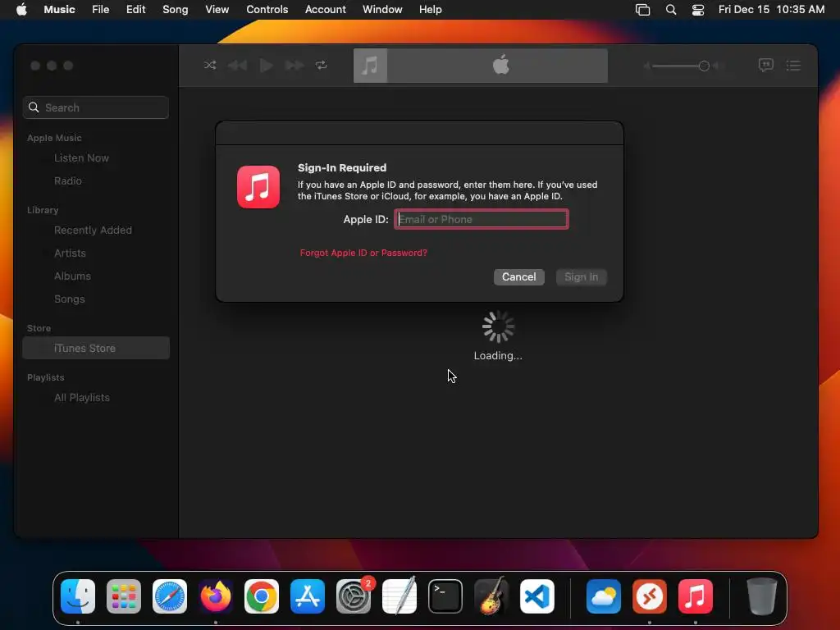This screenshot has width=840, height=630.
Task: Select Listen Now in the sidebar
Action: [81, 158]
